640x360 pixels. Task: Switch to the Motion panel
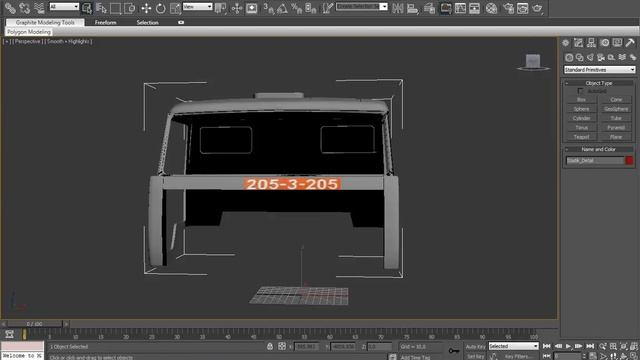click(604, 42)
